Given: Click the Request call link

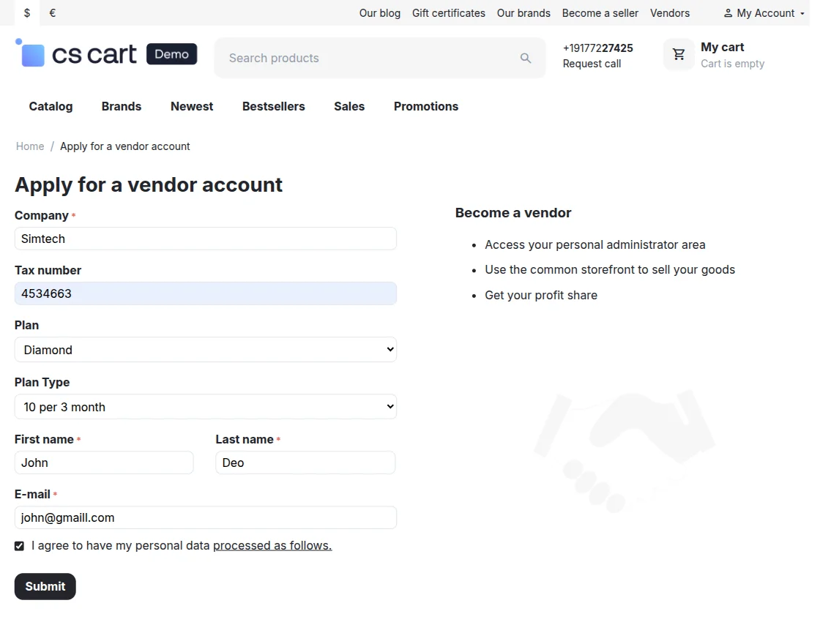Looking at the screenshot, I should coord(592,63).
